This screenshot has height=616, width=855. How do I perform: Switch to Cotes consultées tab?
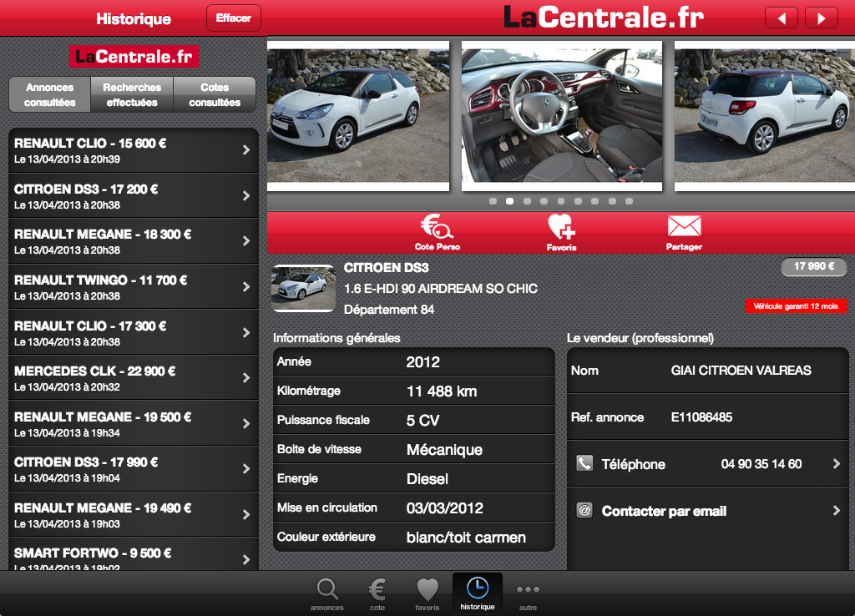click(x=215, y=95)
